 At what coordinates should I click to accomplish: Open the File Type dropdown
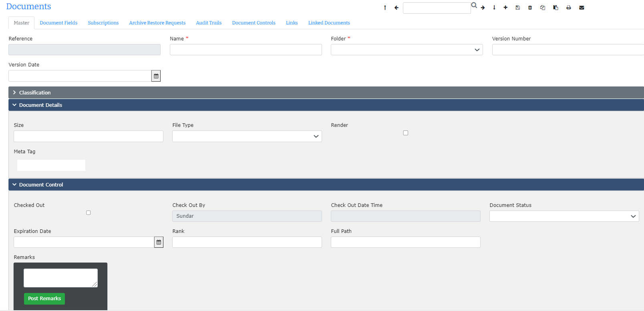[247, 136]
